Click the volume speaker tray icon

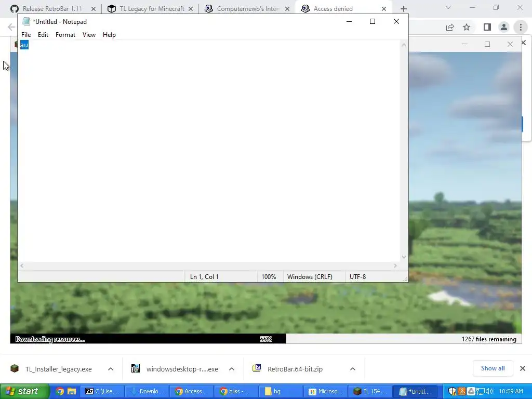pos(489,391)
